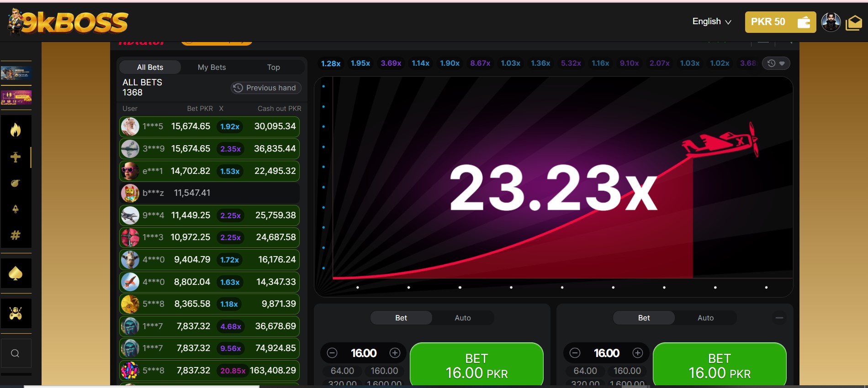Switch left bet panel to Auto mode
The width and height of the screenshot is (868, 388).
462,318
